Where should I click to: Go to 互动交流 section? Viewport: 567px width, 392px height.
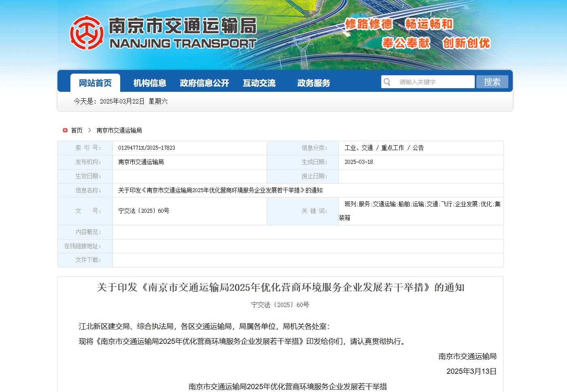click(x=259, y=83)
